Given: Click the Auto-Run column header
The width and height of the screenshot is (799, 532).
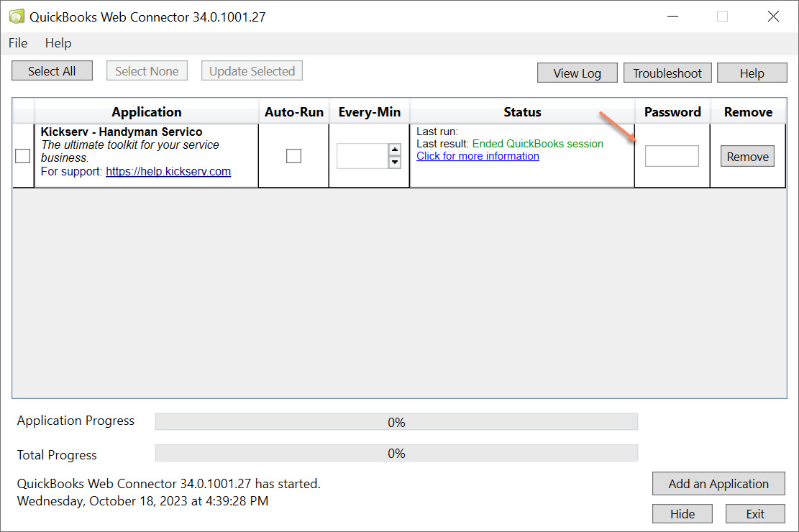Looking at the screenshot, I should (294, 112).
